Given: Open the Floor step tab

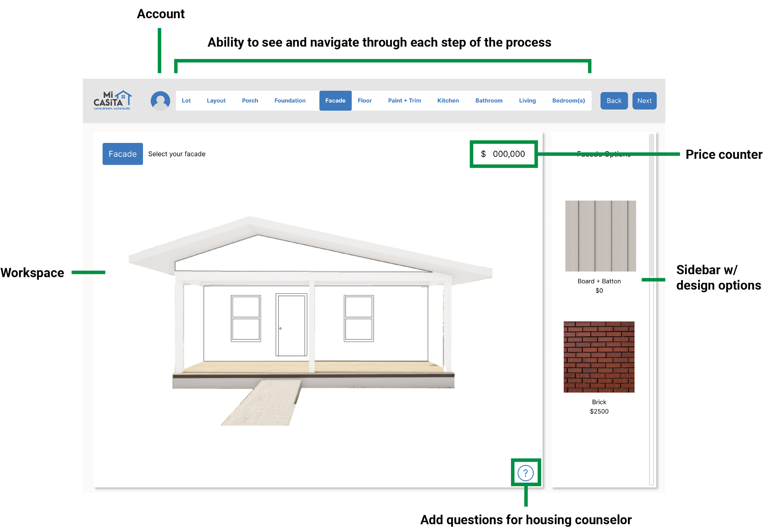Looking at the screenshot, I should [364, 101].
